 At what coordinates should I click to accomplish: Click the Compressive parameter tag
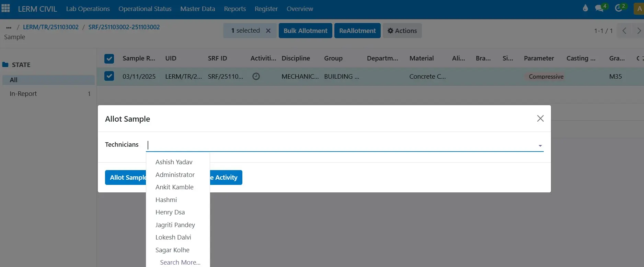(546, 76)
